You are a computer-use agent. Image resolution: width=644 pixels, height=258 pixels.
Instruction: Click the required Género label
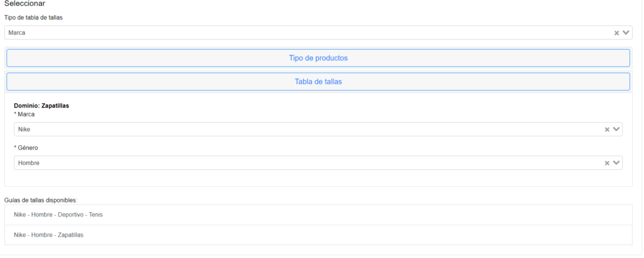click(x=26, y=149)
